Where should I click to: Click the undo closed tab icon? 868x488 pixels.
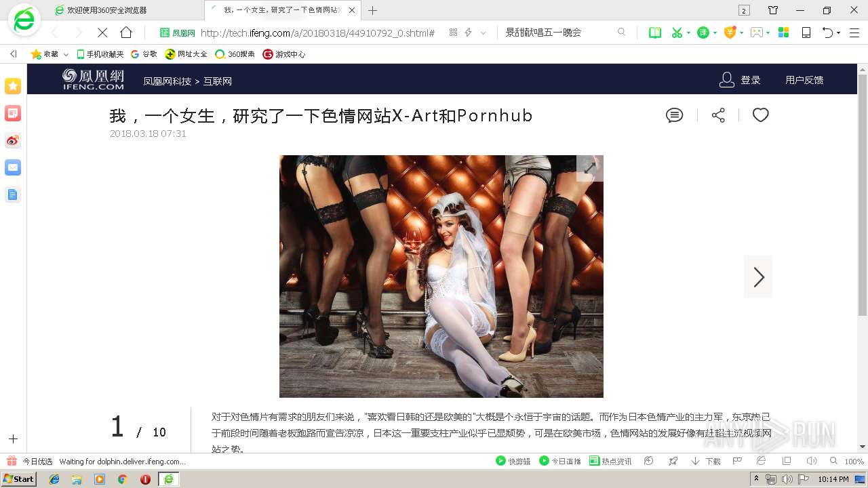coord(827,33)
